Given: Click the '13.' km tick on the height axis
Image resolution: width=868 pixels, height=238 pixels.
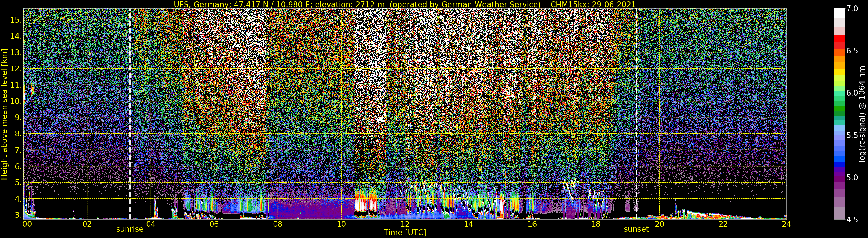Looking at the screenshot, I should point(16,53).
